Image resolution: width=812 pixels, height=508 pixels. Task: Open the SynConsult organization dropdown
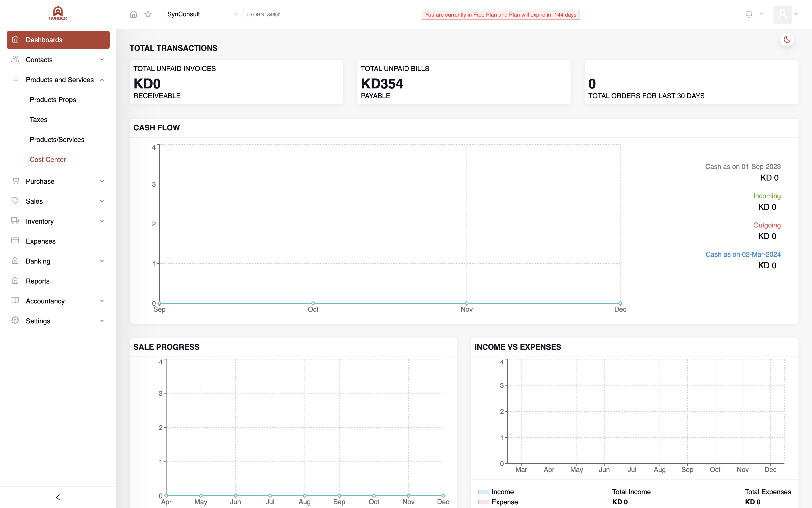coord(202,14)
